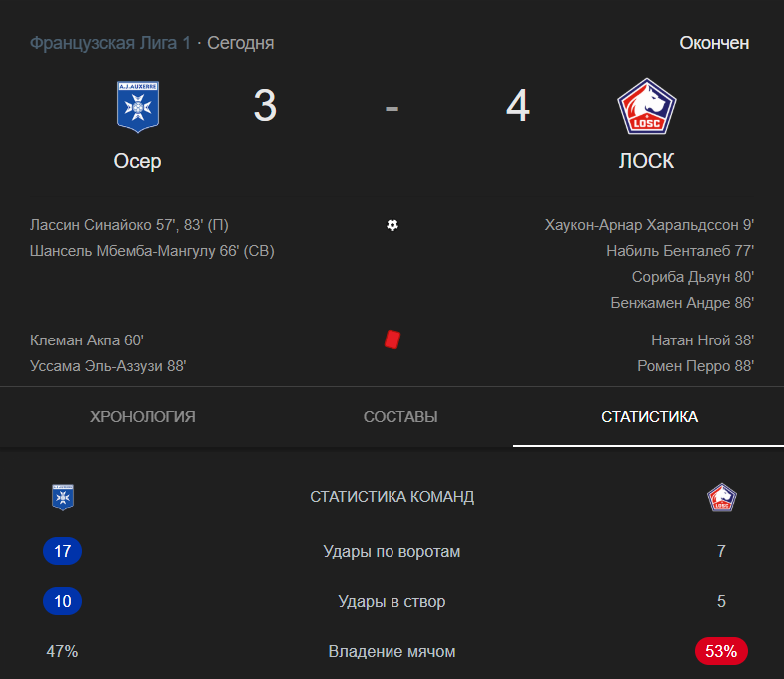Click red-carded player Клеман Акпа
784x679 pixels.
[x=80, y=340]
